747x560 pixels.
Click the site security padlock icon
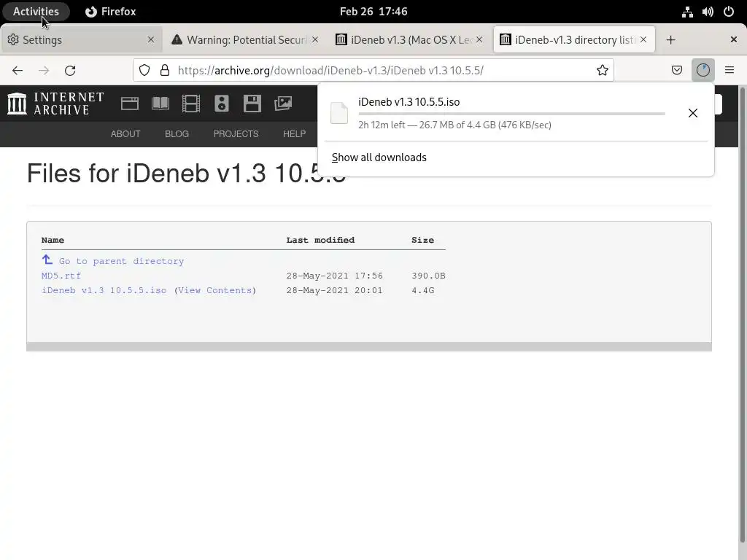pos(165,71)
